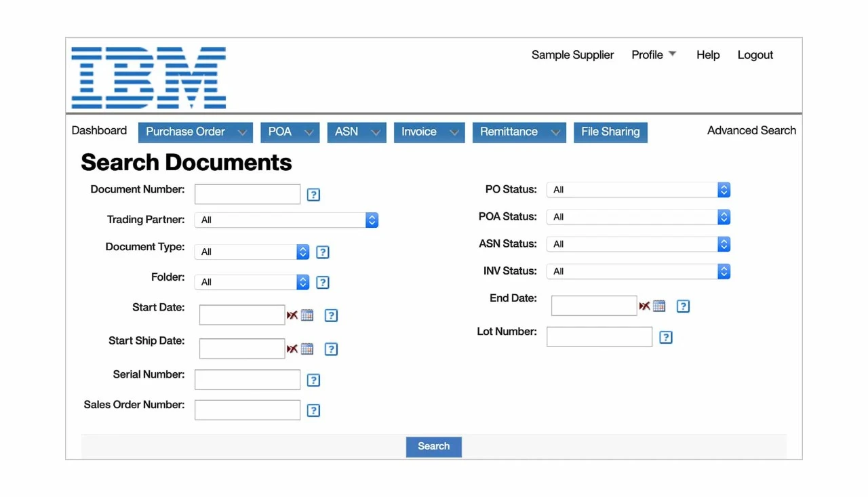Open the Start Ship Date calendar icon
Screen dimensions: 868x497
coord(307,349)
